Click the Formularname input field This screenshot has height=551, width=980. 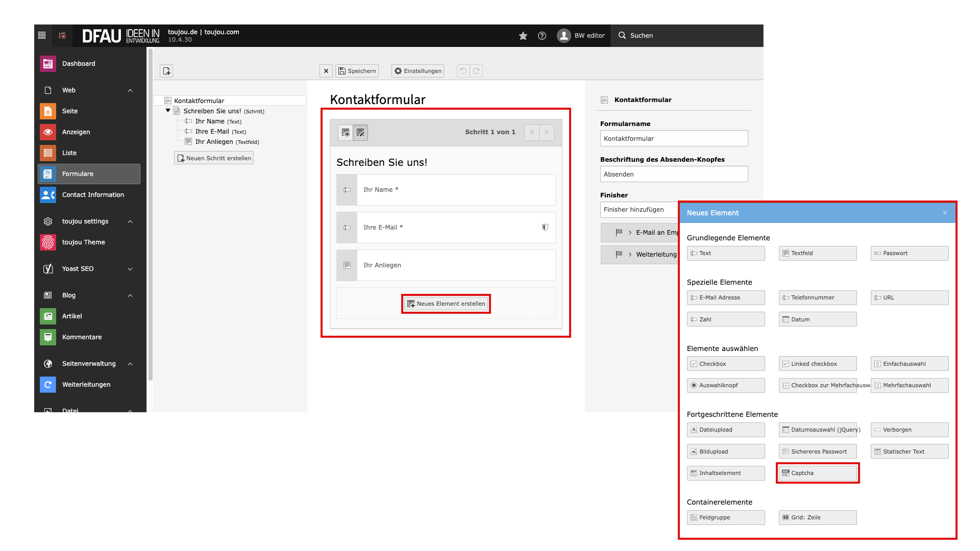[674, 138]
